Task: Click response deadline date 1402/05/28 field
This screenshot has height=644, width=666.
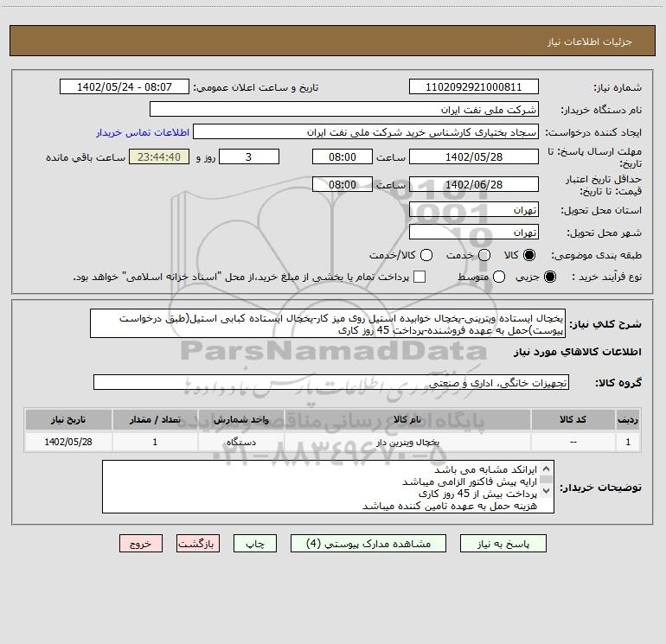Action: click(474, 156)
